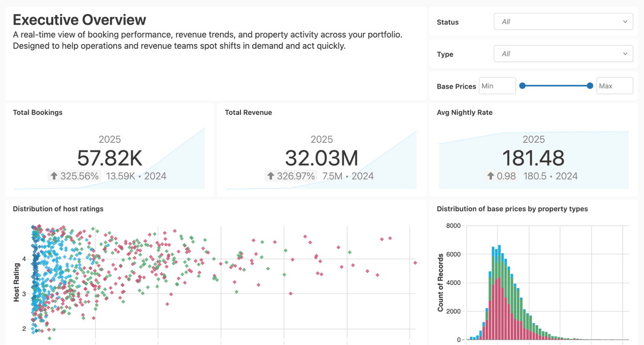The height and width of the screenshot is (345, 644).
Task: Click Distribution of base prices by property types title
Action: click(x=512, y=209)
